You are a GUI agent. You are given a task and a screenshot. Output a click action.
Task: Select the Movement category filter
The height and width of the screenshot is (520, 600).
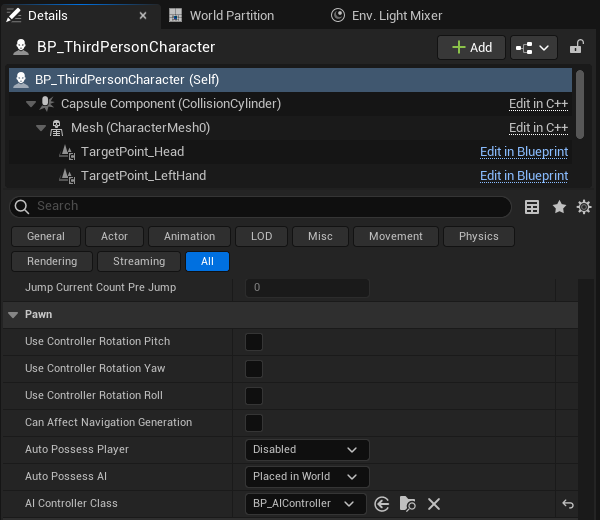click(x=396, y=236)
